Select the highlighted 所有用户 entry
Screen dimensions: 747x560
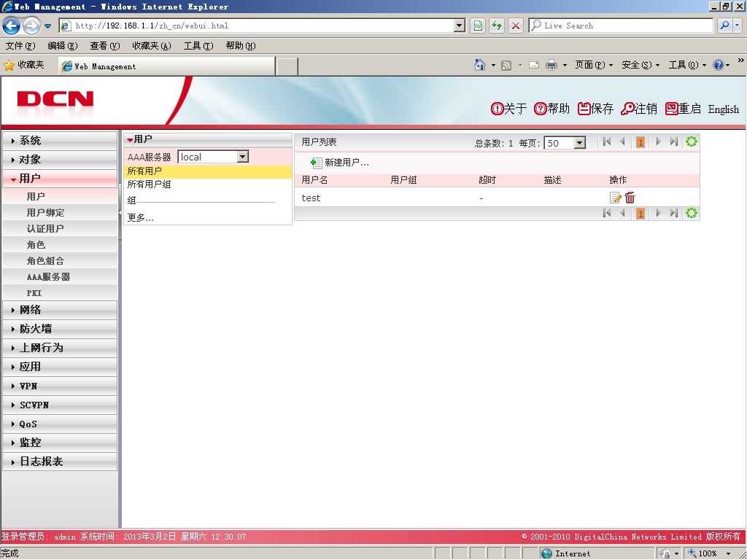(x=208, y=171)
